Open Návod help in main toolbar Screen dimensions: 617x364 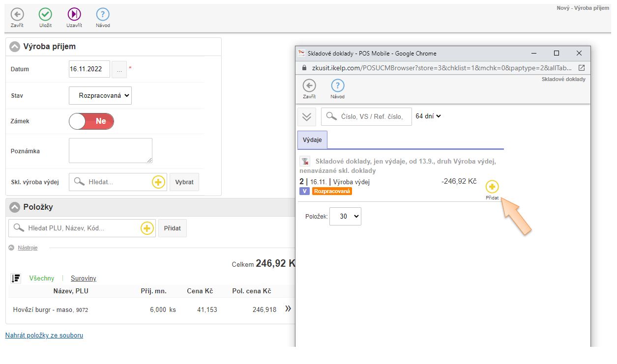103,15
